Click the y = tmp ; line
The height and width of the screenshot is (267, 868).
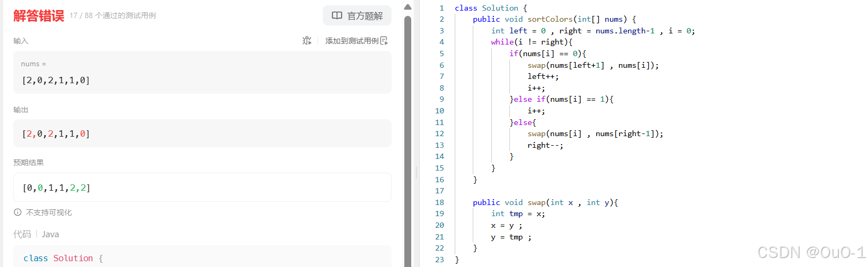pos(511,237)
